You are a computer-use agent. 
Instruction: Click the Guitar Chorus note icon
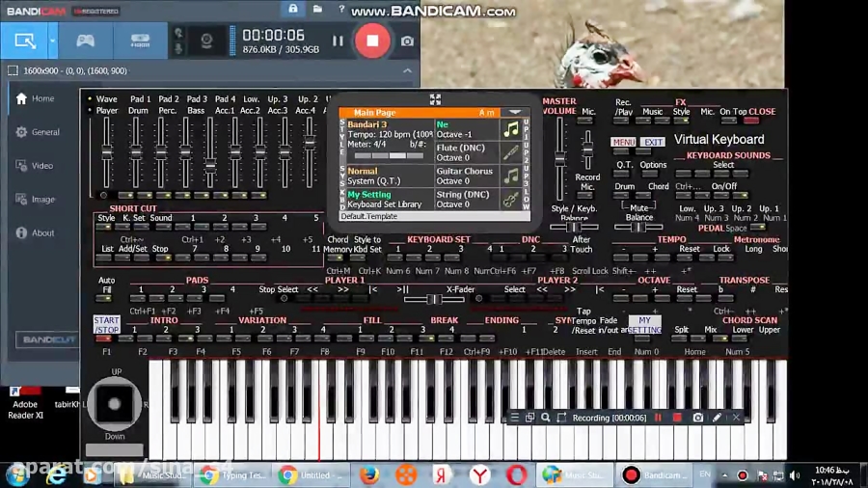tap(511, 176)
